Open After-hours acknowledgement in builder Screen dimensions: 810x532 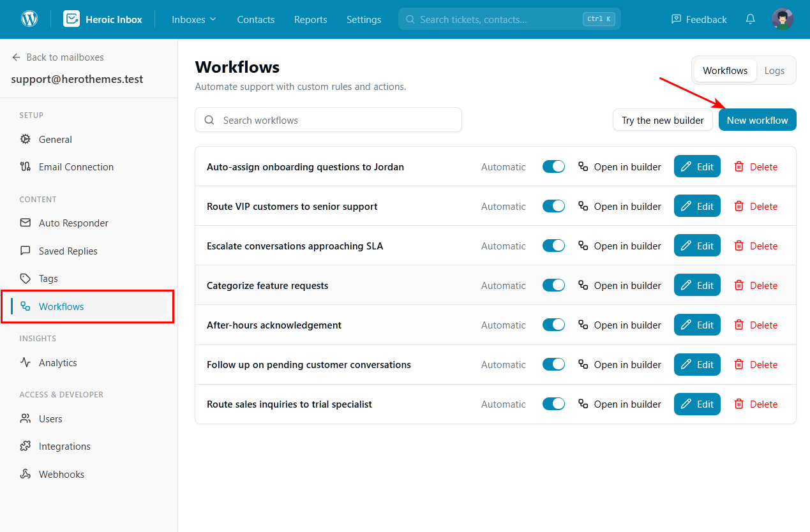point(620,325)
